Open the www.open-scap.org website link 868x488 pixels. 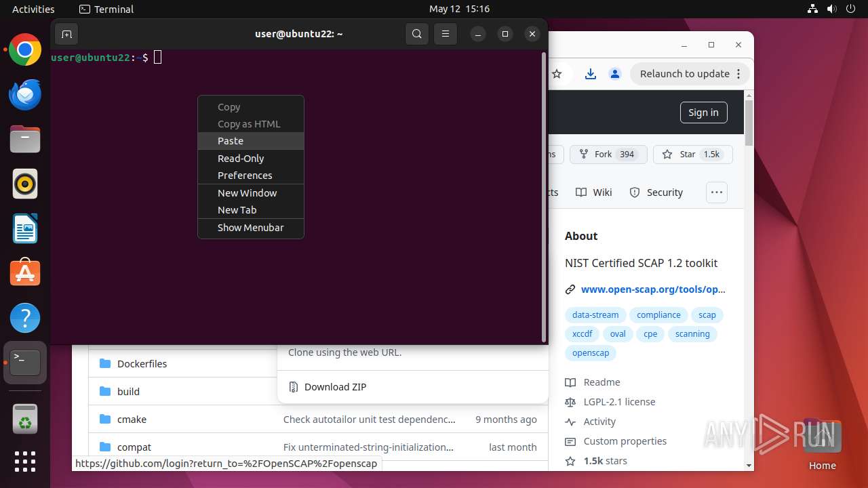click(653, 289)
